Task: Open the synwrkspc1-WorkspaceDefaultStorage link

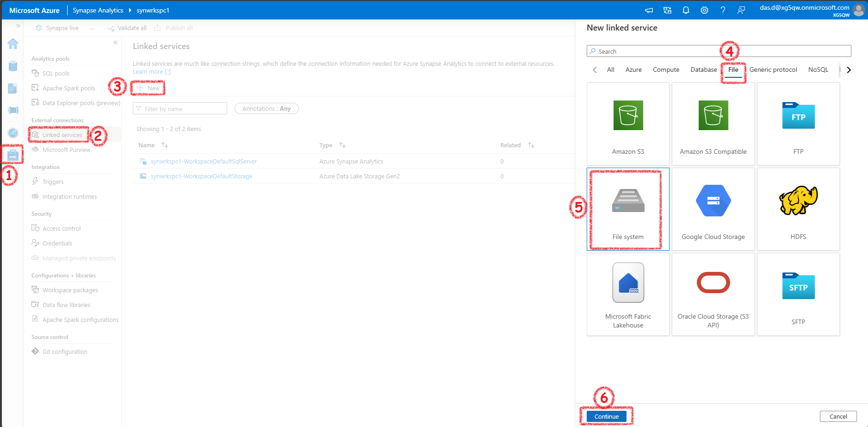Action: (x=201, y=176)
